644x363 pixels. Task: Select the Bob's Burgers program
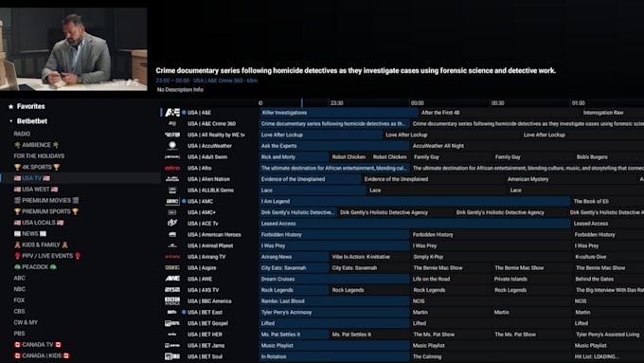[x=609, y=156]
